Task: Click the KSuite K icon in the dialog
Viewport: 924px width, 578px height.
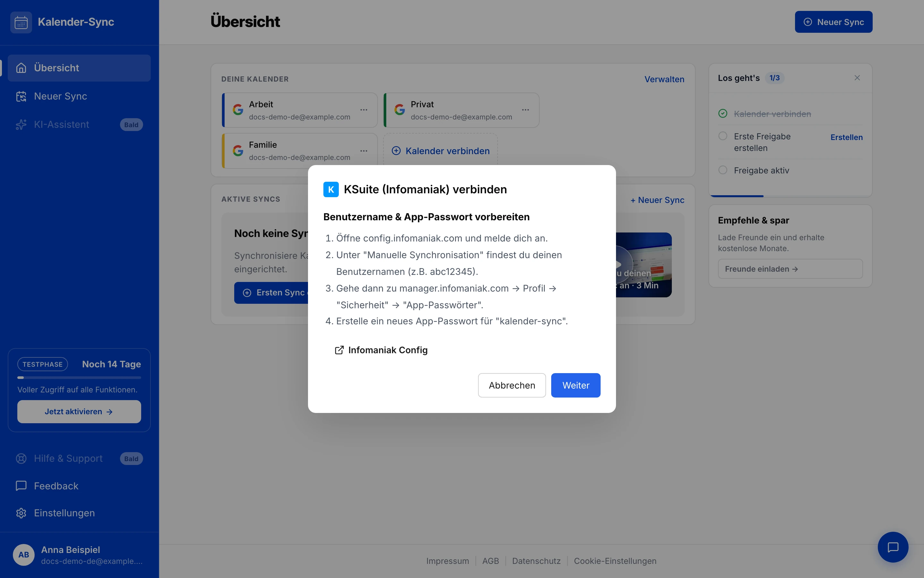Action: 331,189
